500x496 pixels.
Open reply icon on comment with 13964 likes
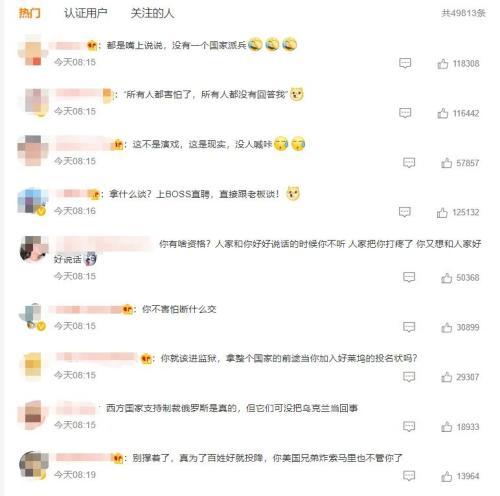[x=409, y=476]
